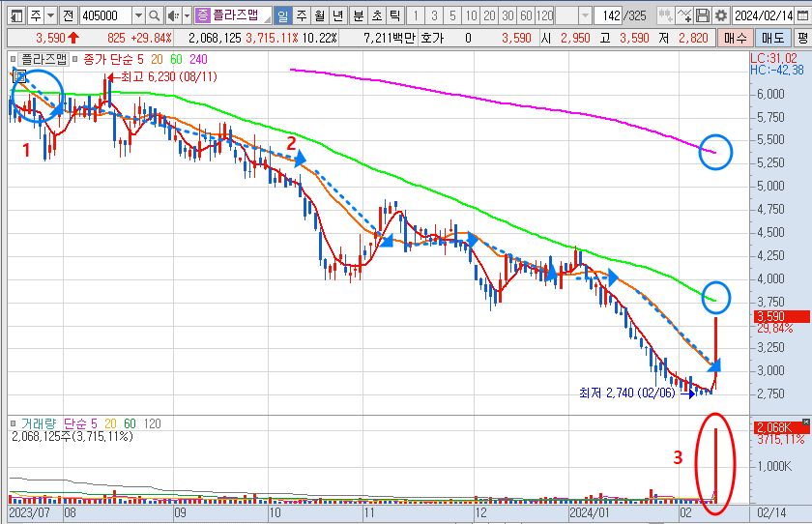The width and height of the screenshot is (812, 524).
Task: Click the small data table icon on the chart
Action: click(18, 77)
